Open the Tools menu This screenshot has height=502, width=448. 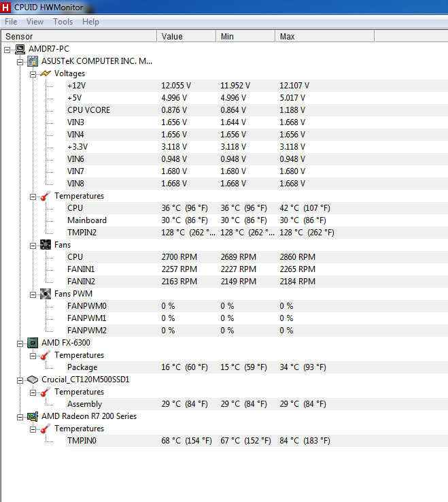pos(63,22)
